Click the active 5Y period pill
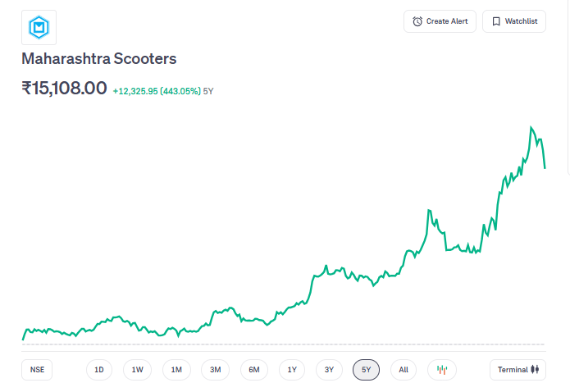 coord(367,370)
